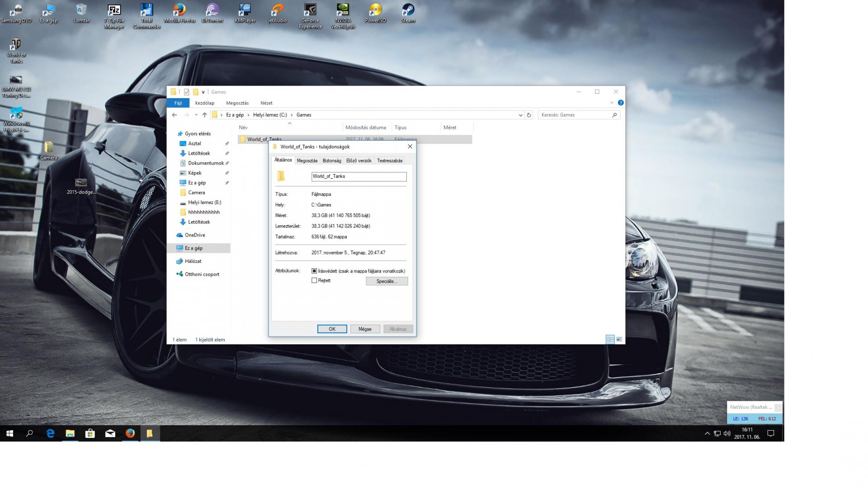Viewport: 868px width, 489px height.
Task: Switch to large icons view layout
Action: 619,339
